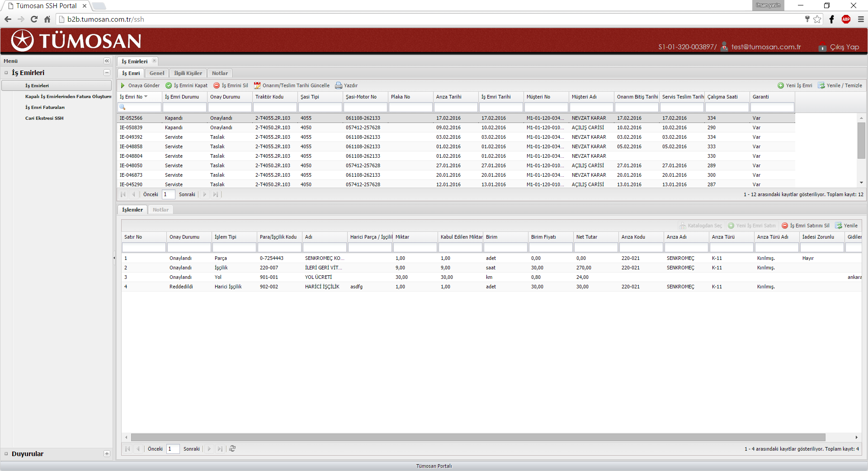
Task: Click the Yazdır print button
Action: pos(346,85)
